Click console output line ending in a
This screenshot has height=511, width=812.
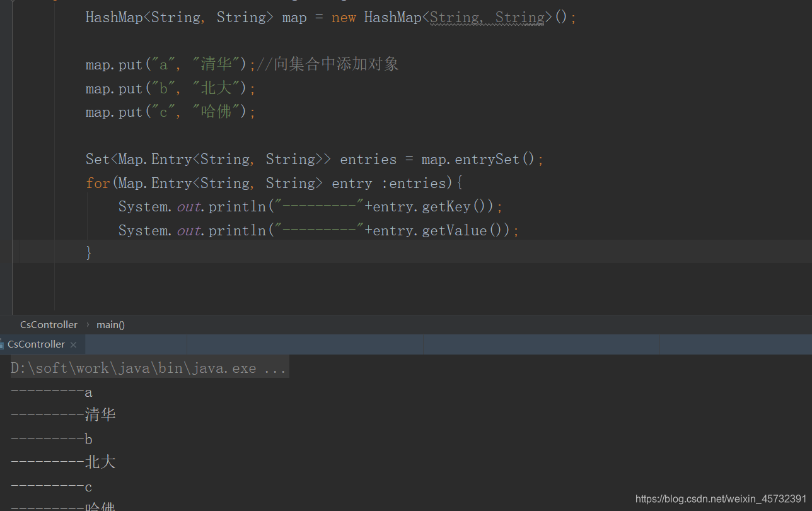52,392
